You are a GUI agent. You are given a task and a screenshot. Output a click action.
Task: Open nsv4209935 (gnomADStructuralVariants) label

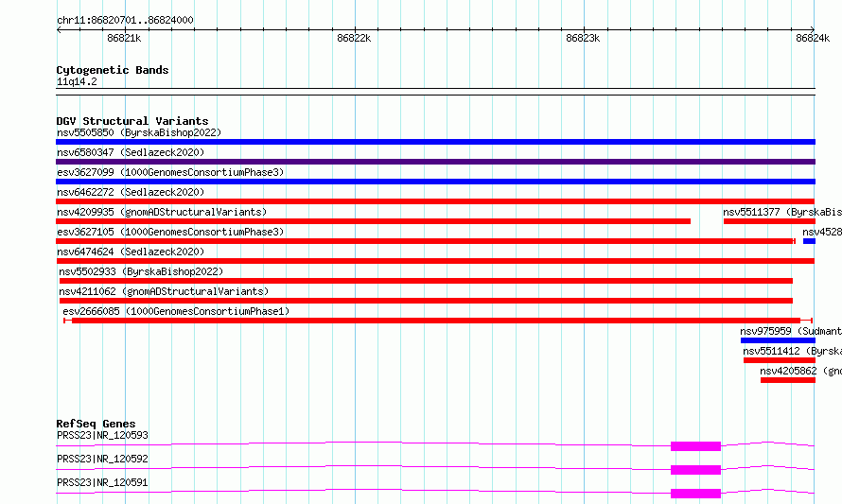(162, 212)
